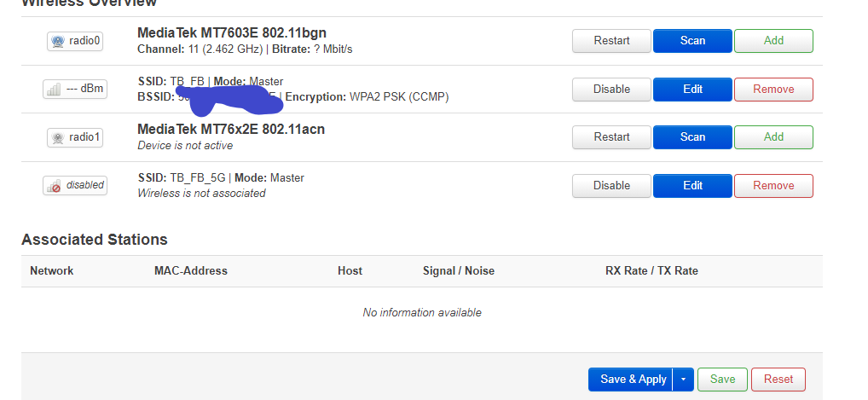Add a network on radio1
Image resolution: width=868 pixels, height=400 pixels.
tap(773, 137)
